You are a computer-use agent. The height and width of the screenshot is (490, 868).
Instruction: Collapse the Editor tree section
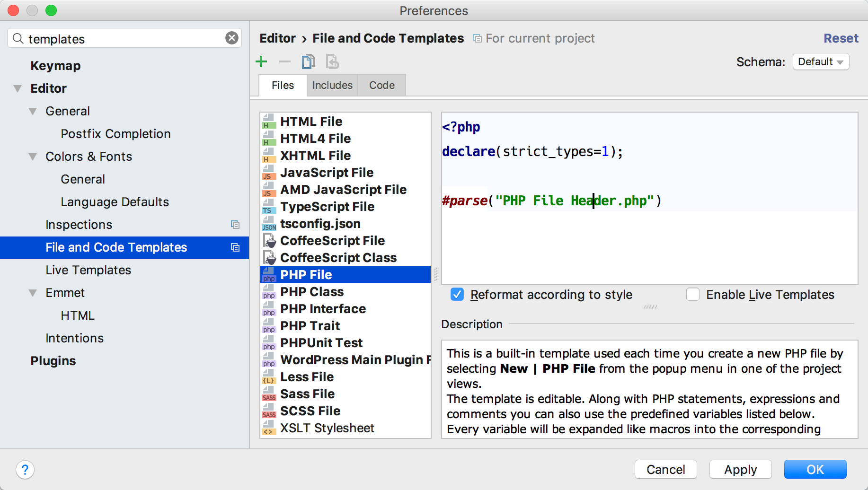click(x=18, y=88)
